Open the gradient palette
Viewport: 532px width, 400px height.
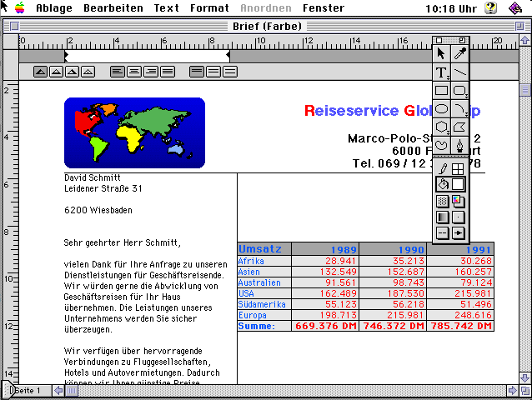point(442,217)
